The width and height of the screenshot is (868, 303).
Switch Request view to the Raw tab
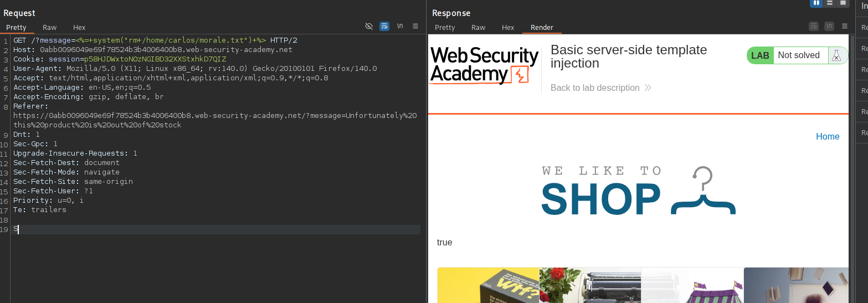(49, 27)
